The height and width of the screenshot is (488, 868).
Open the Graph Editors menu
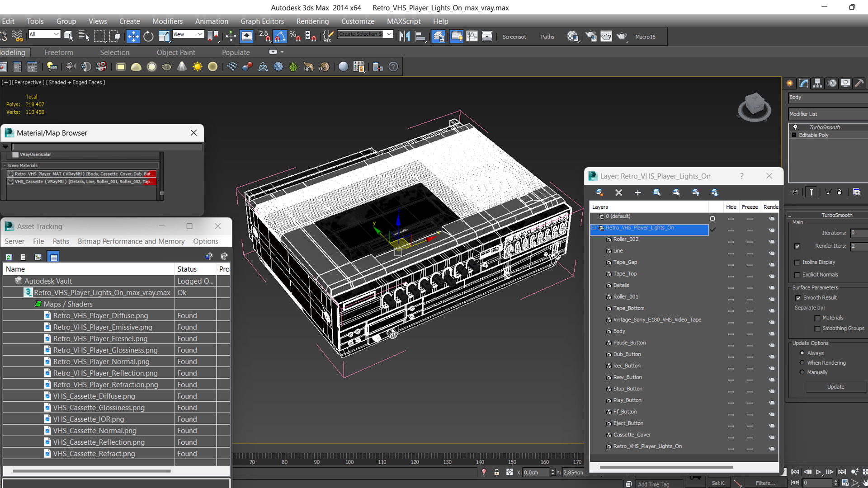click(x=262, y=21)
